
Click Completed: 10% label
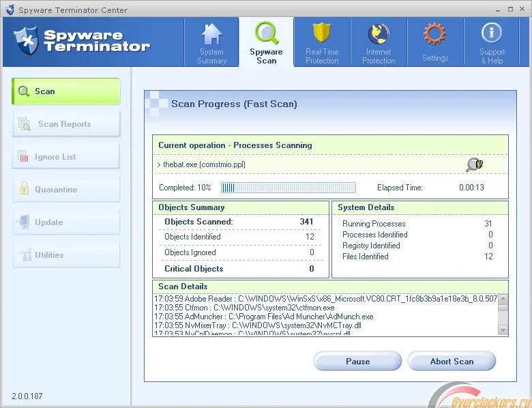click(185, 188)
